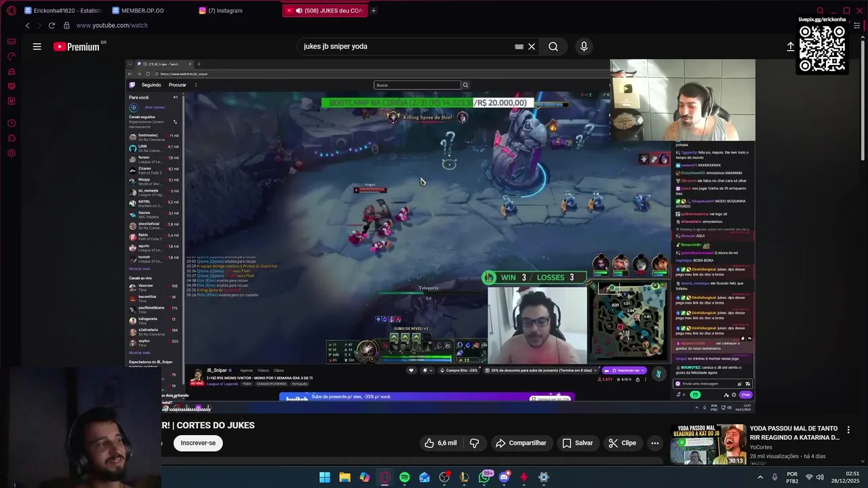This screenshot has width=868, height=488.
Task: Open the search tabs magnifier in title bar
Action: [820, 11]
